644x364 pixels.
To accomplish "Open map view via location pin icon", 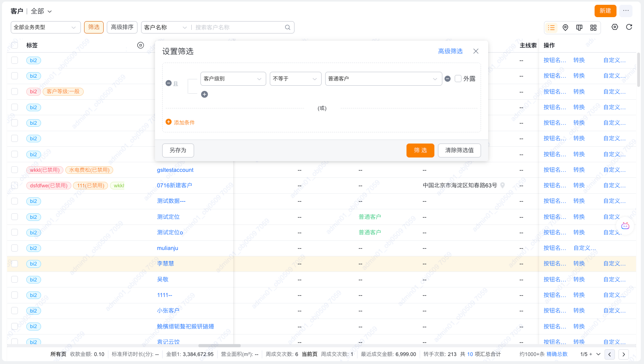I will coord(565,28).
